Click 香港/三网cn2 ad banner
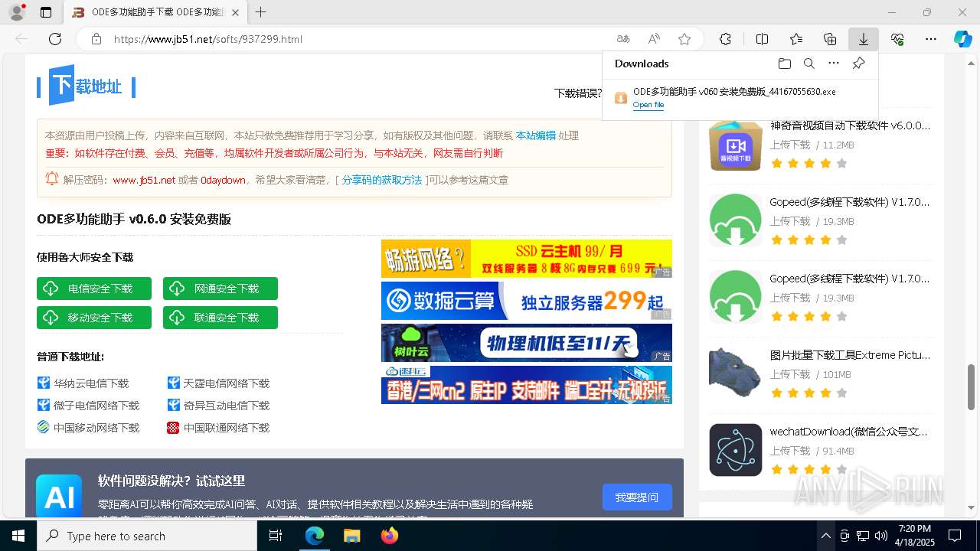 [x=527, y=385]
